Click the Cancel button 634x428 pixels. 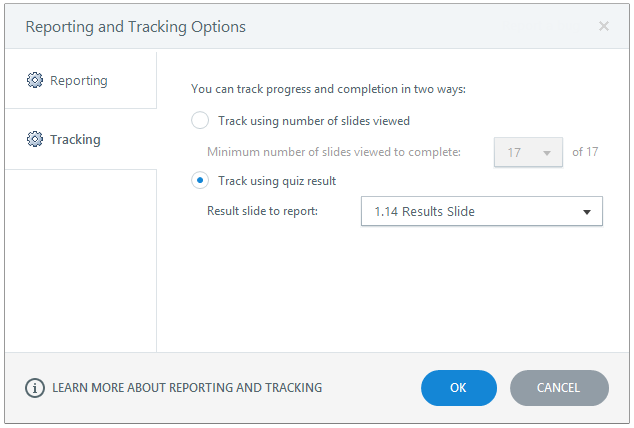click(559, 388)
